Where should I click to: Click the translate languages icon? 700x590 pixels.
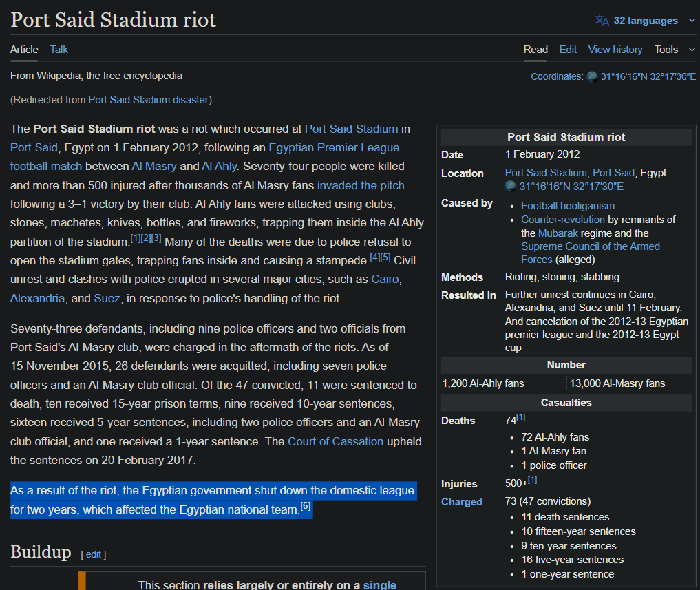click(x=602, y=21)
